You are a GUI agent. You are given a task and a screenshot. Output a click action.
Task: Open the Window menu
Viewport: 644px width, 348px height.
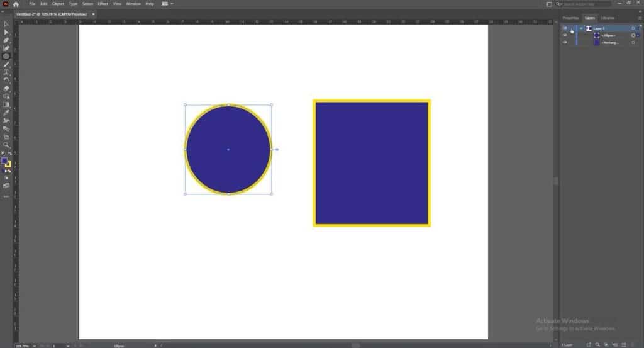click(x=133, y=4)
